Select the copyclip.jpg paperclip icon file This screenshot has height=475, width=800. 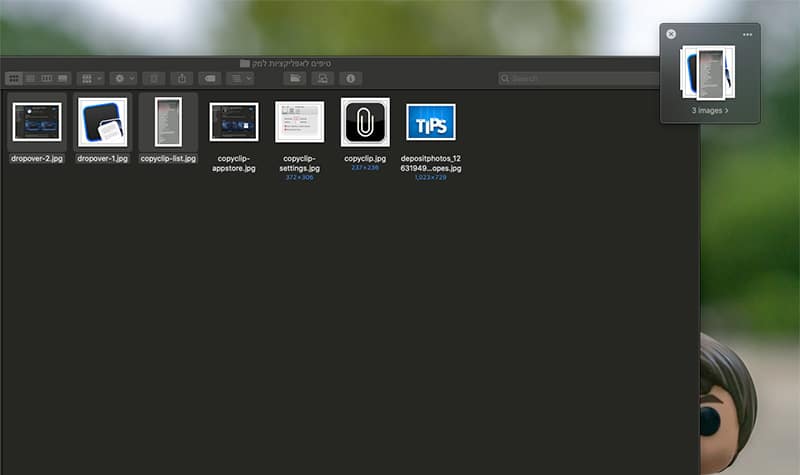click(x=365, y=122)
